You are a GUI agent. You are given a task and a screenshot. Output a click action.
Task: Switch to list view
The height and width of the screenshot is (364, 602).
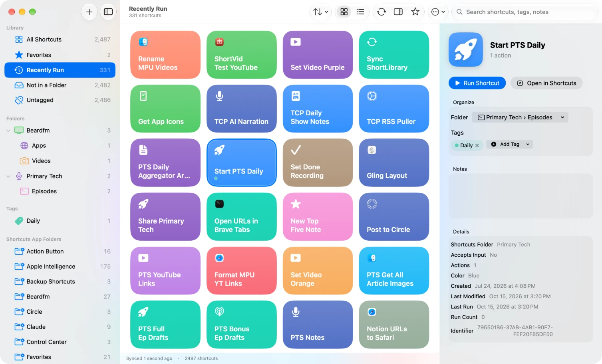coord(360,12)
